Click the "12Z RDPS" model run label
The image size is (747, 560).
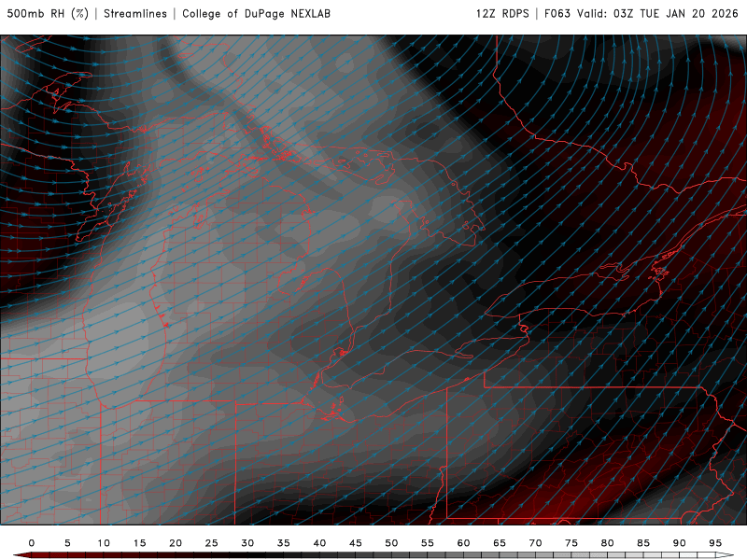click(x=502, y=13)
